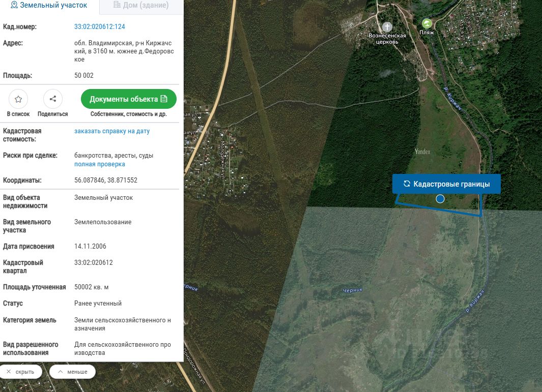The width and height of the screenshot is (542, 392).
Task: Hide the panel with the скрыть button
Action: click(x=21, y=372)
